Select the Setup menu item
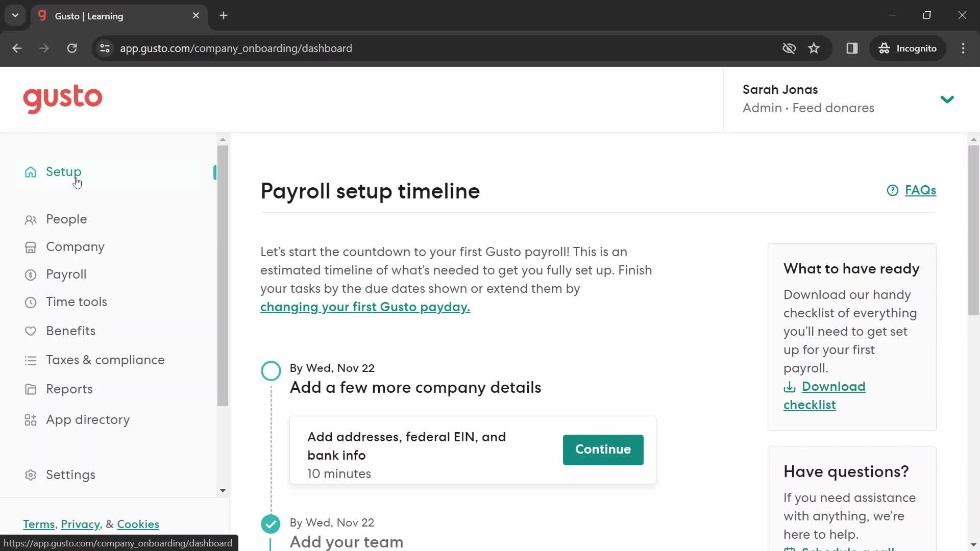Viewport: 980px width, 551px height. tap(63, 171)
